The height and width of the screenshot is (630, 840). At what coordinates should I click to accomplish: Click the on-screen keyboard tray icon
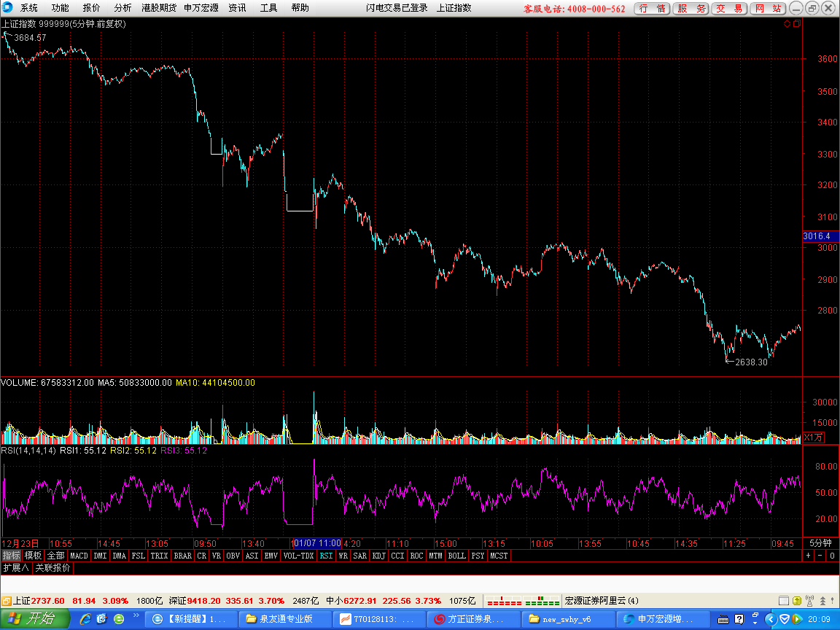pos(723,620)
